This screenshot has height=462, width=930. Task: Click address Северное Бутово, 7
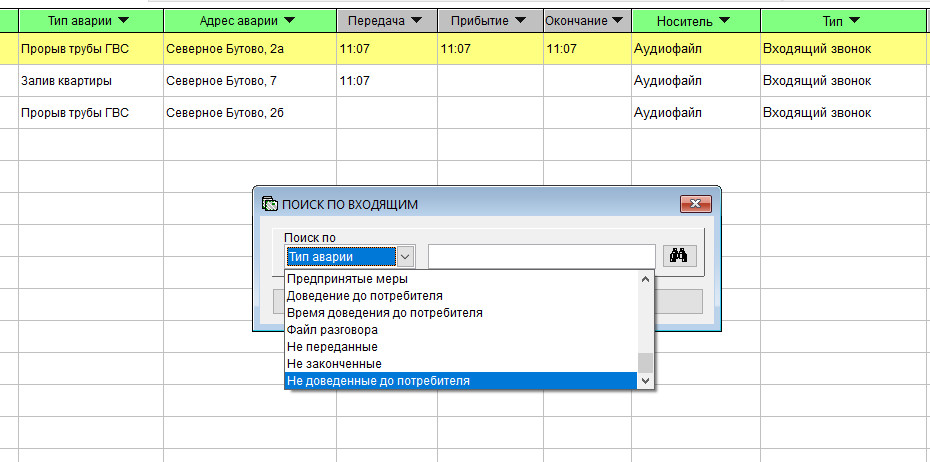click(x=221, y=81)
